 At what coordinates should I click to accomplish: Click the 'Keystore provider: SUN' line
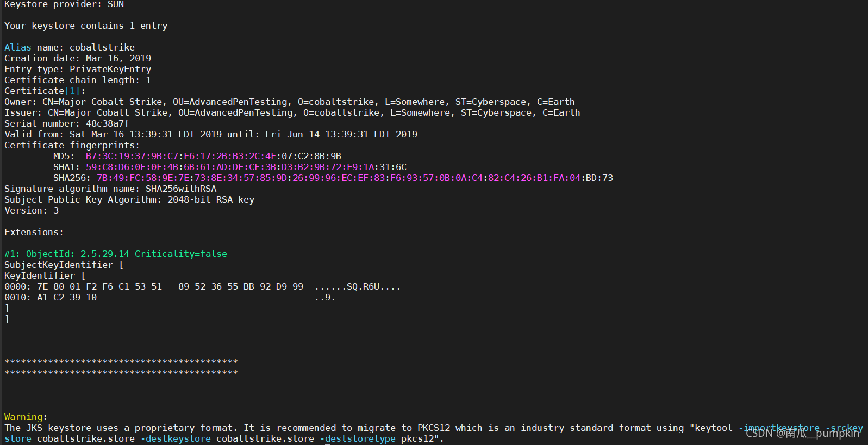64,4
